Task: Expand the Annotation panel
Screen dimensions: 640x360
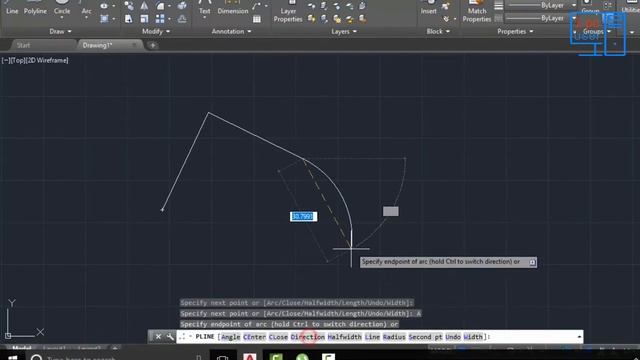Action: 231,31
